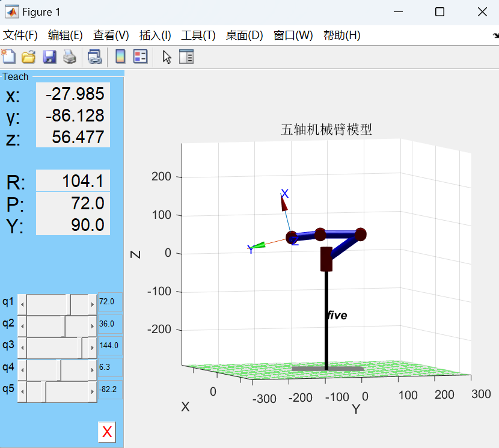Screen dimensions: 499x448
Task: Minimize the Figure 1 window
Action: point(398,12)
